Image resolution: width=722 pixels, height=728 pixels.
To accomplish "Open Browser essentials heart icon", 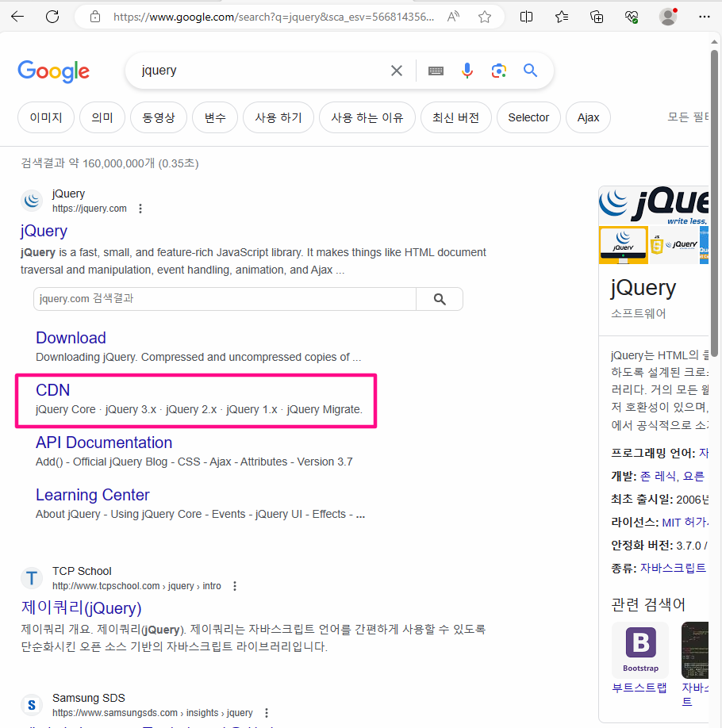I will tap(632, 17).
